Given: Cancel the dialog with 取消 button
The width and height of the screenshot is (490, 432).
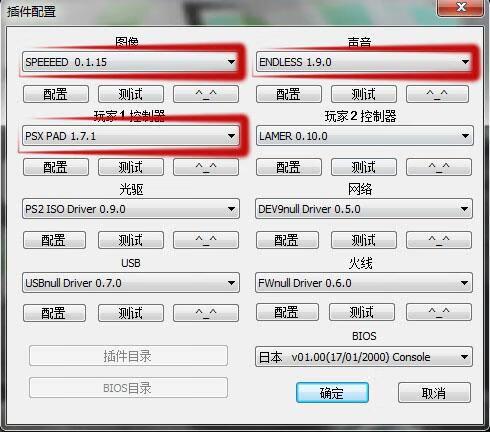Looking at the screenshot, I should coord(434,393).
